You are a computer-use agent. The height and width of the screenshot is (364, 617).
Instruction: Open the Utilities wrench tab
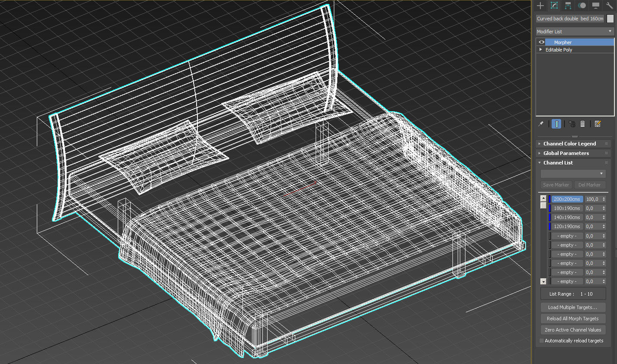pos(609,6)
